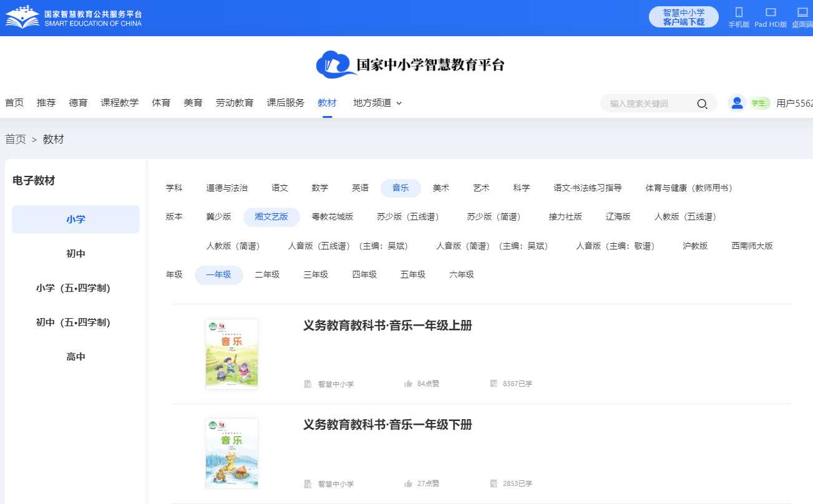Filter by subject 美术
The width and height of the screenshot is (813, 504).
pyautogui.click(x=441, y=188)
